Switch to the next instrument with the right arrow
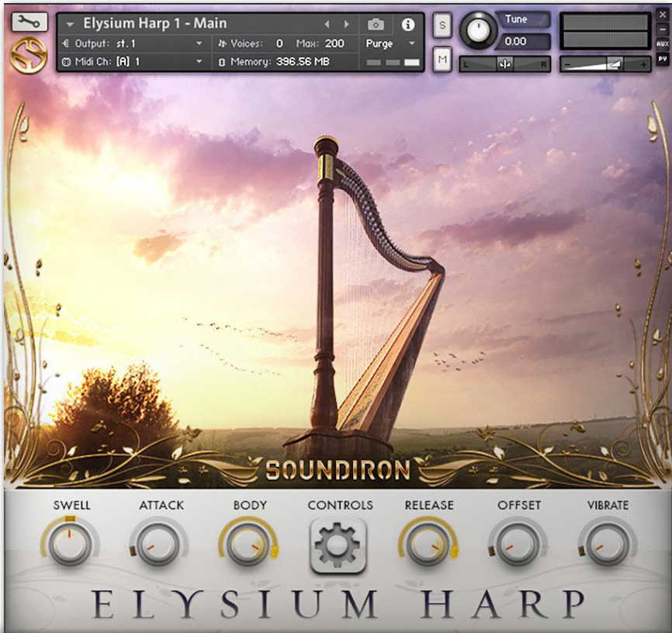The image size is (672, 633). click(345, 24)
